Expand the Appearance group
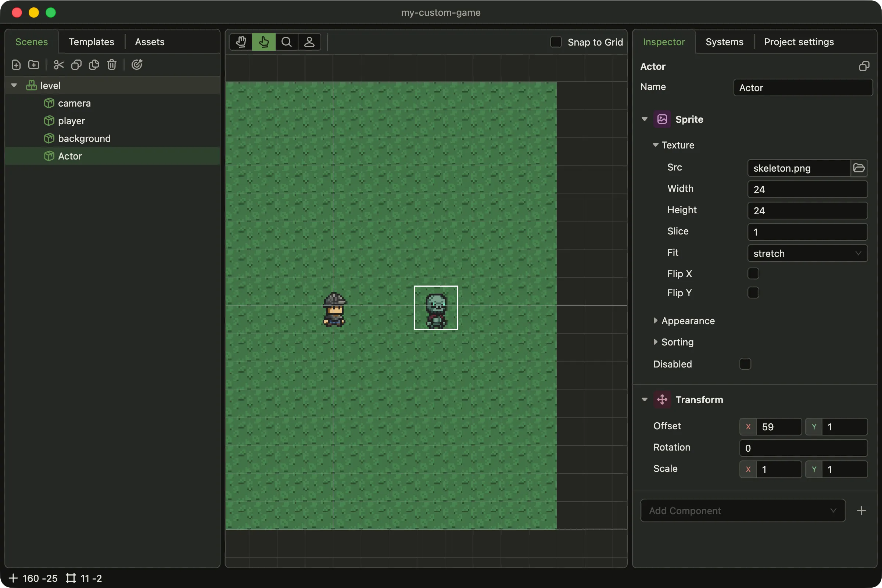Viewport: 882px width, 588px height. click(x=656, y=320)
